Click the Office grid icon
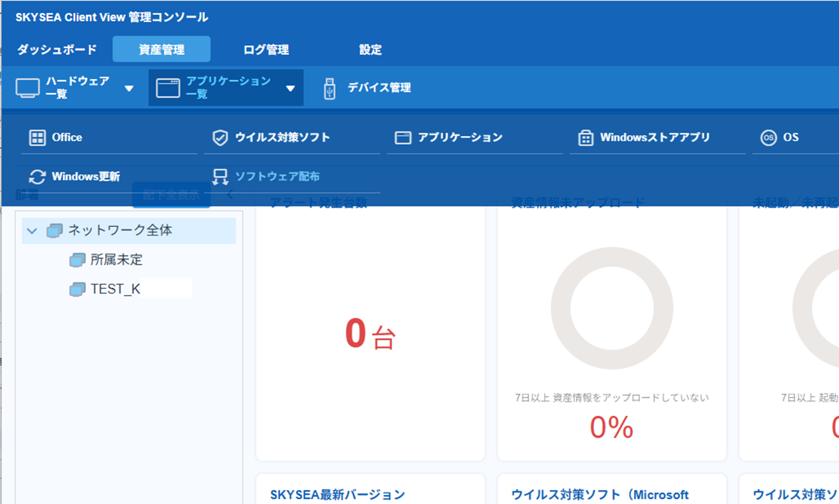The width and height of the screenshot is (839, 504). (37, 138)
